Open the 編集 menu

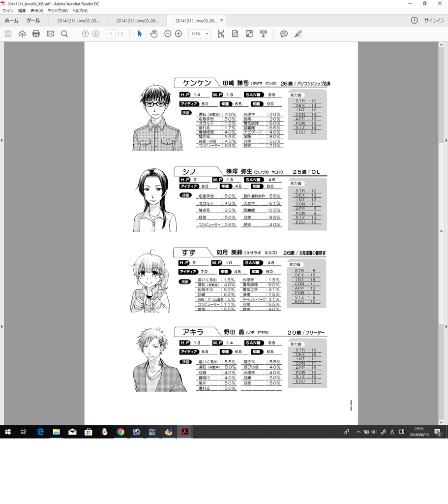coord(22,11)
